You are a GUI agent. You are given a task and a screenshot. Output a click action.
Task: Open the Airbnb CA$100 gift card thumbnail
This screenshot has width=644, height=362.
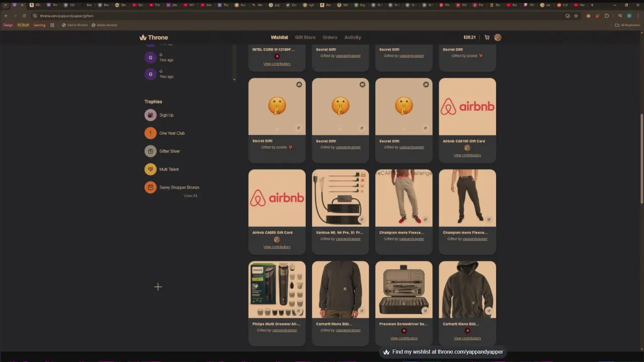coord(467,107)
